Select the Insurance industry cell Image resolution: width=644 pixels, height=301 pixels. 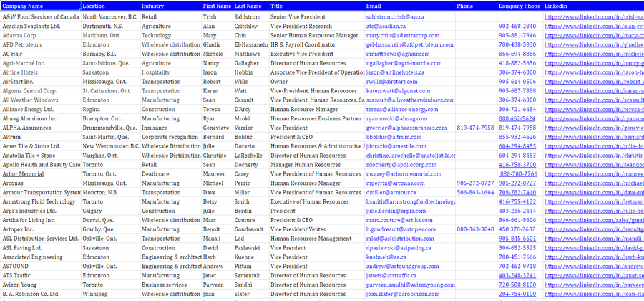(x=171, y=128)
